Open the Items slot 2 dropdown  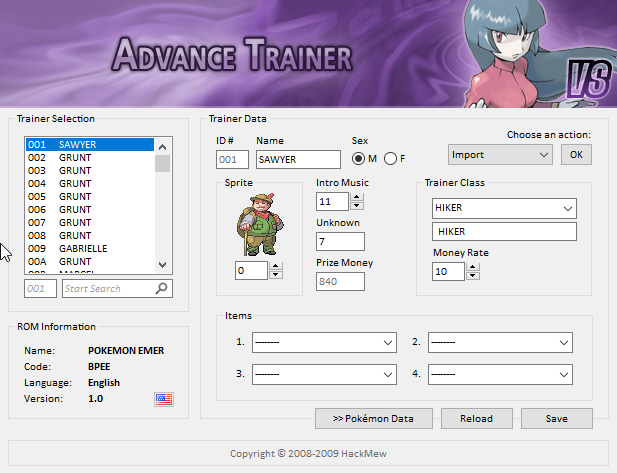click(x=500, y=342)
